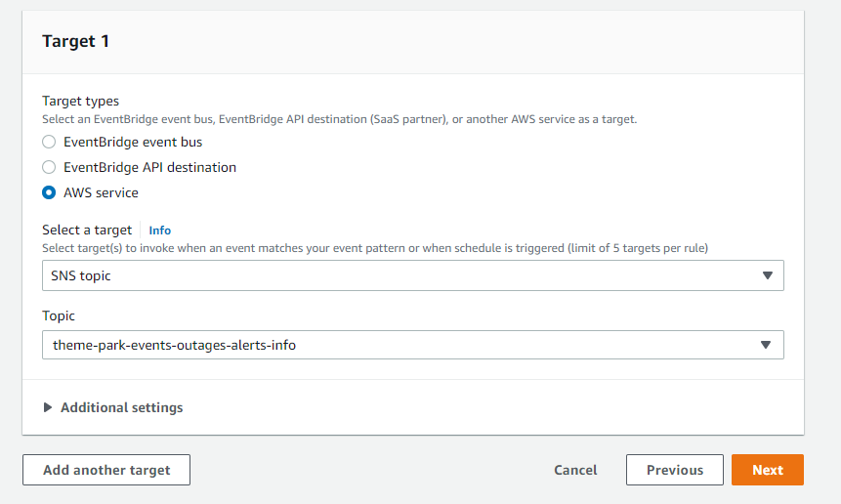Click the Target 1 panel heading

coord(75,41)
